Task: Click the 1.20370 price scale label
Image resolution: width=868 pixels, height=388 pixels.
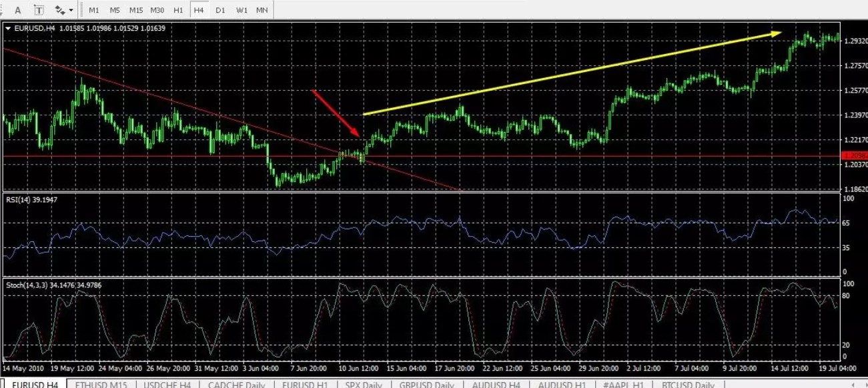Action: [855, 165]
